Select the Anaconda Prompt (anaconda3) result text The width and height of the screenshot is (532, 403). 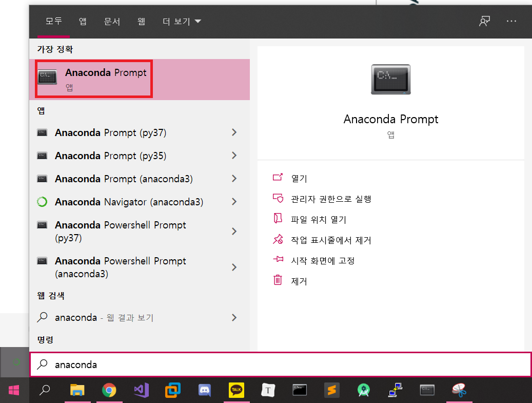pyautogui.click(x=124, y=179)
